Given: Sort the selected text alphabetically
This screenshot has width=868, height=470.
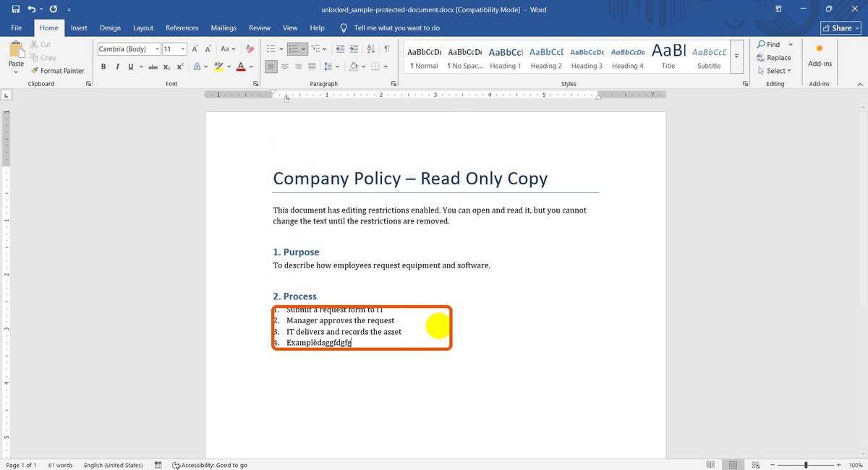Looking at the screenshot, I should pos(371,49).
